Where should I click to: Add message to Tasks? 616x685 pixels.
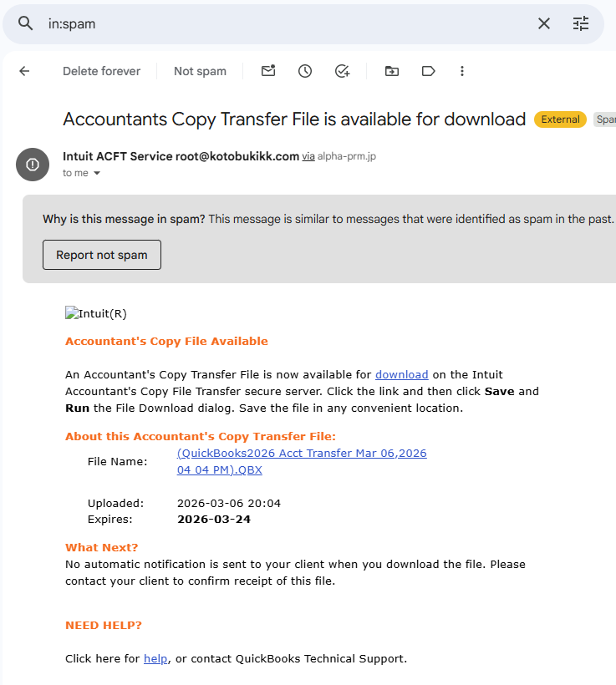point(342,71)
